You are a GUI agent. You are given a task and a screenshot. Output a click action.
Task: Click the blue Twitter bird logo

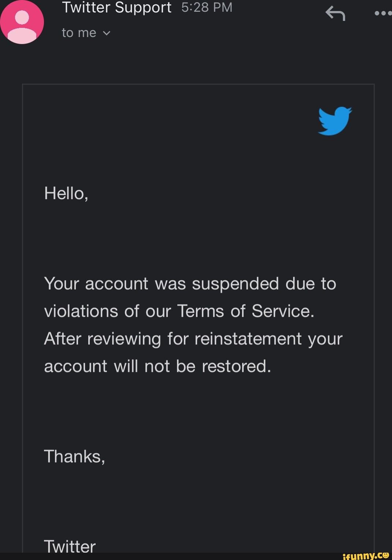pos(335,121)
